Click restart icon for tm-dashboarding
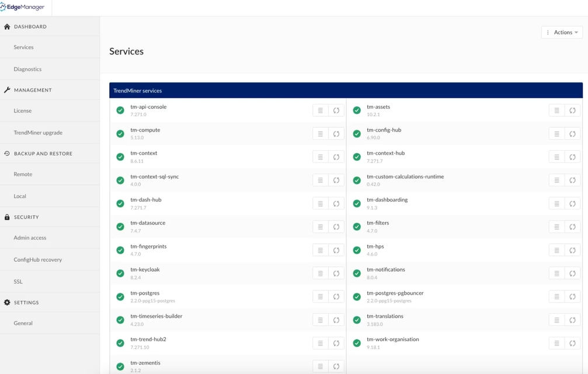Viewport: 588px width, 374px height. 572,203
